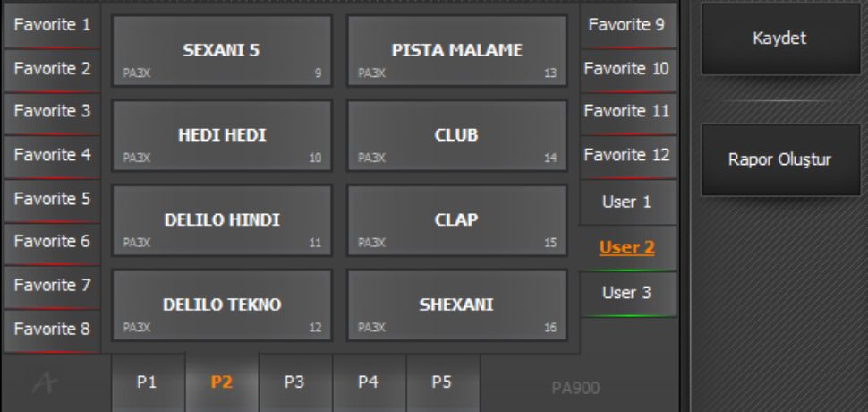Open the Favorite 1 bank tab
This screenshot has width=868, height=412.
tap(49, 24)
